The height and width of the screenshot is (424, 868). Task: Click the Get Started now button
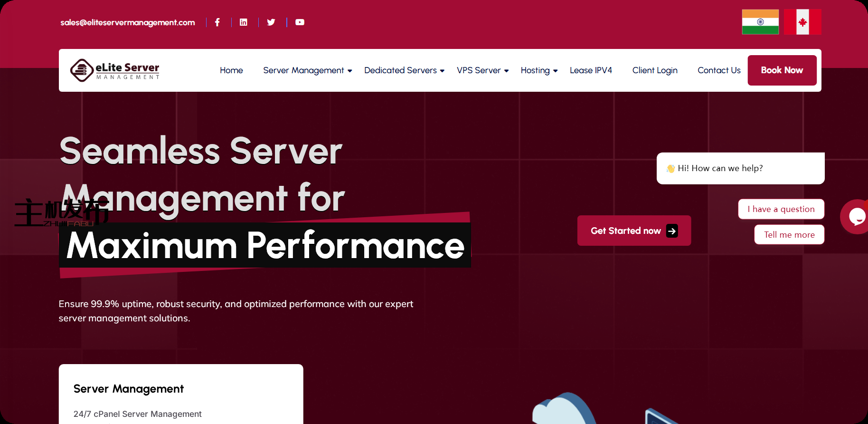(x=634, y=231)
